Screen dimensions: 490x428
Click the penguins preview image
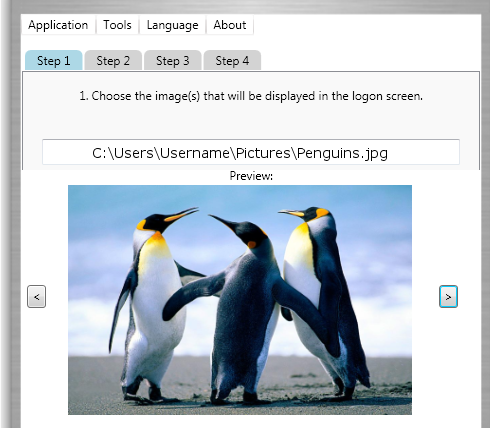point(240,300)
